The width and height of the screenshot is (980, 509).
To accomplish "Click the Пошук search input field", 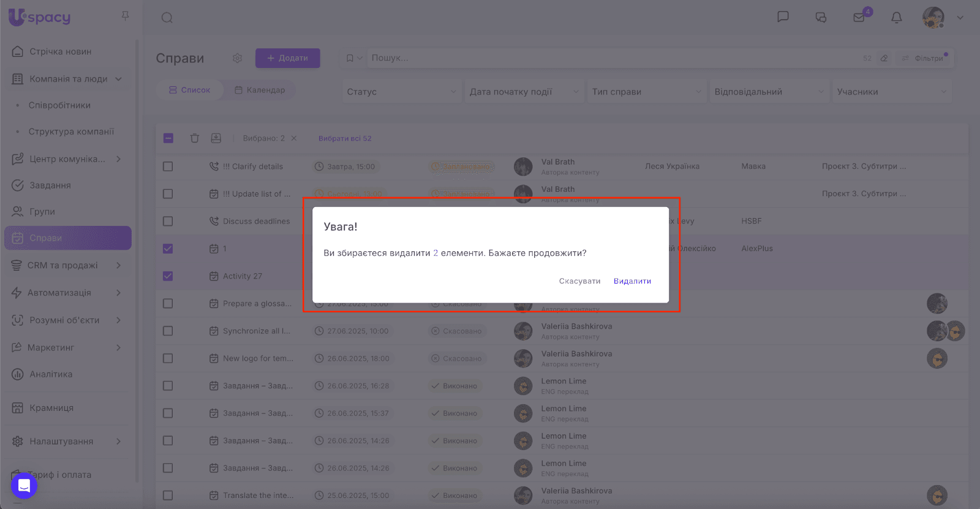I will (612, 58).
